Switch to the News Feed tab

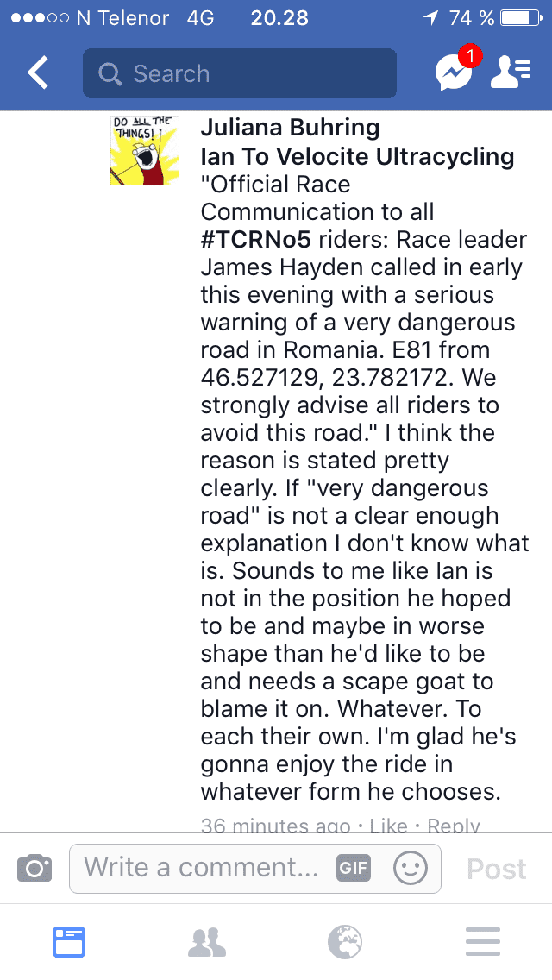[x=69, y=942]
